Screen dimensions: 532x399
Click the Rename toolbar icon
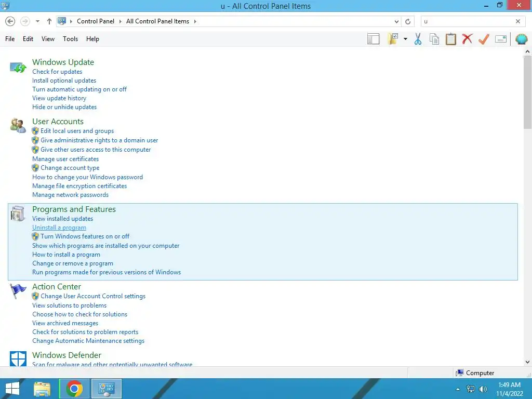click(x=501, y=39)
